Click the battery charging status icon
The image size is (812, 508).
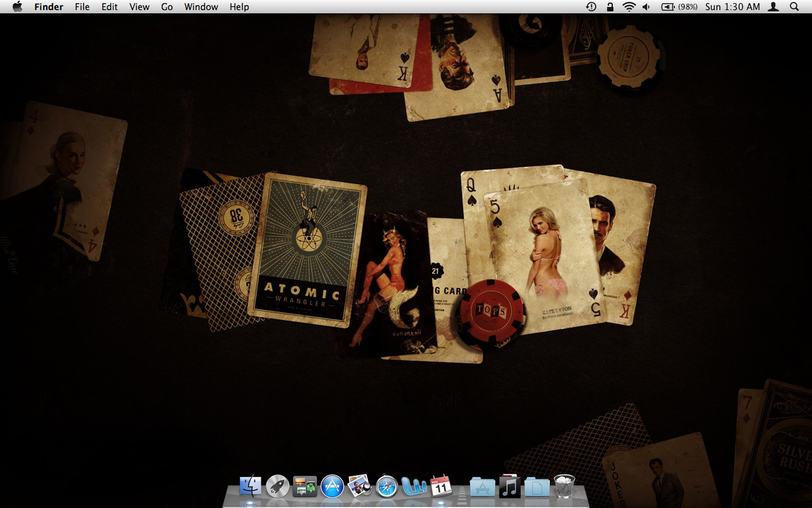(668, 7)
